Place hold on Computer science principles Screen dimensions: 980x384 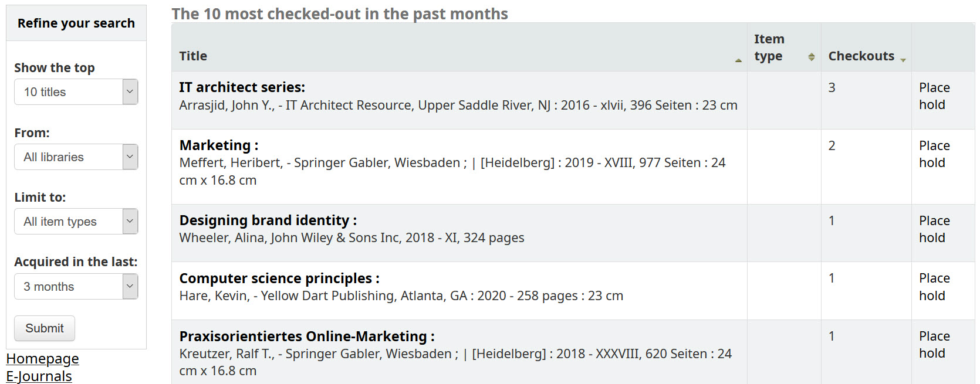[934, 287]
